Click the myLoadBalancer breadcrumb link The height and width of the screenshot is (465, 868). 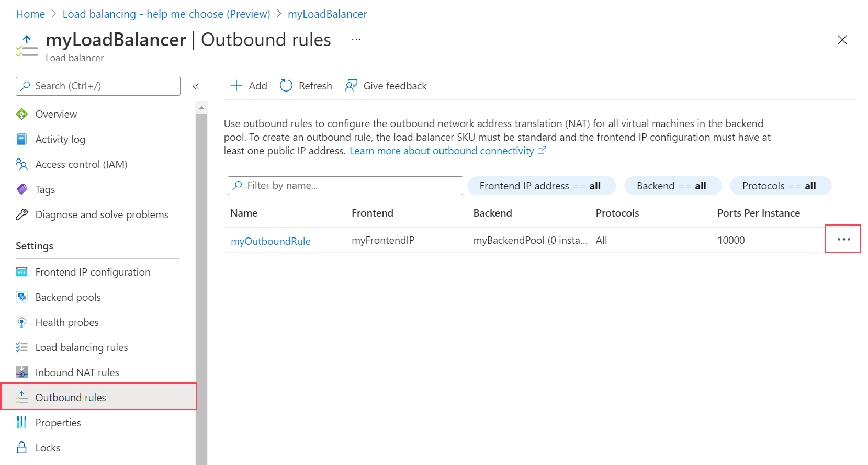pyautogui.click(x=328, y=14)
